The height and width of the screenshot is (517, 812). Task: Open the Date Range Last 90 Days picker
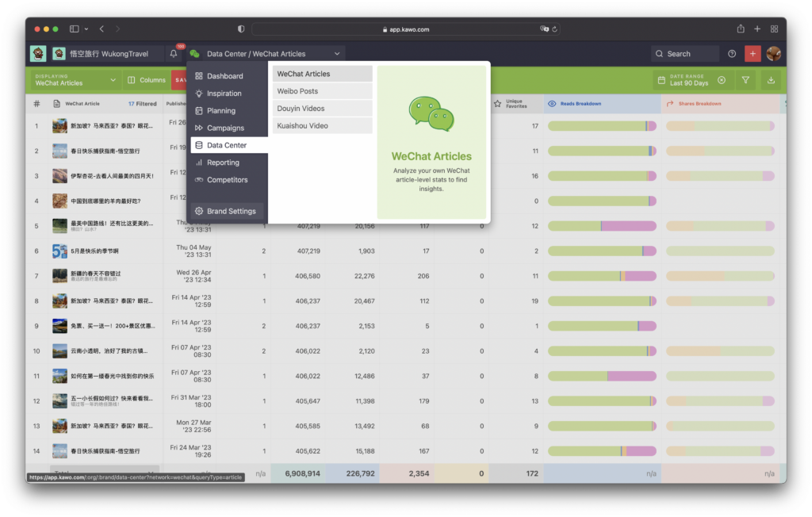tap(684, 80)
